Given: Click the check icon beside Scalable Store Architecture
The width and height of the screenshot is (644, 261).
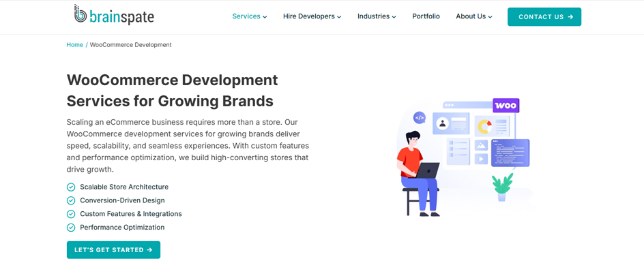Looking at the screenshot, I should pyautogui.click(x=71, y=187).
